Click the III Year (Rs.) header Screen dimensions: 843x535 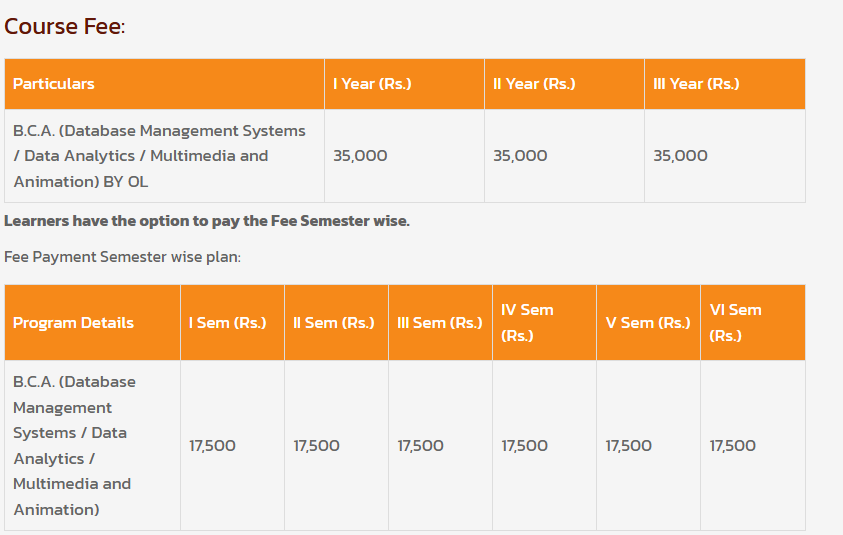[696, 84]
